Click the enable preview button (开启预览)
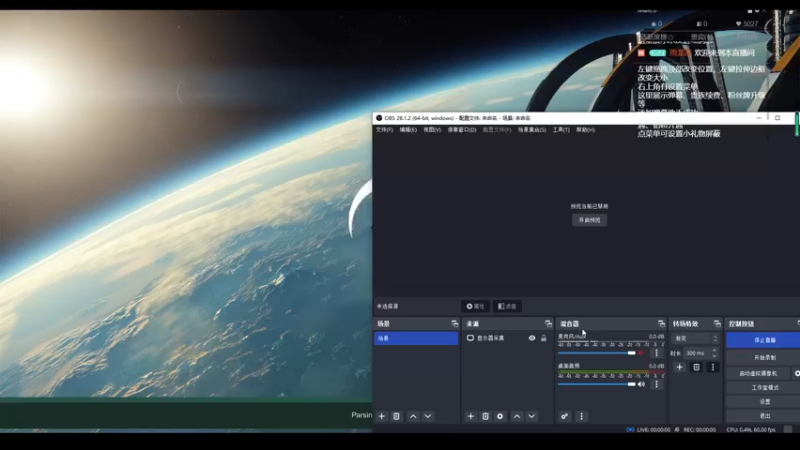 coord(589,220)
